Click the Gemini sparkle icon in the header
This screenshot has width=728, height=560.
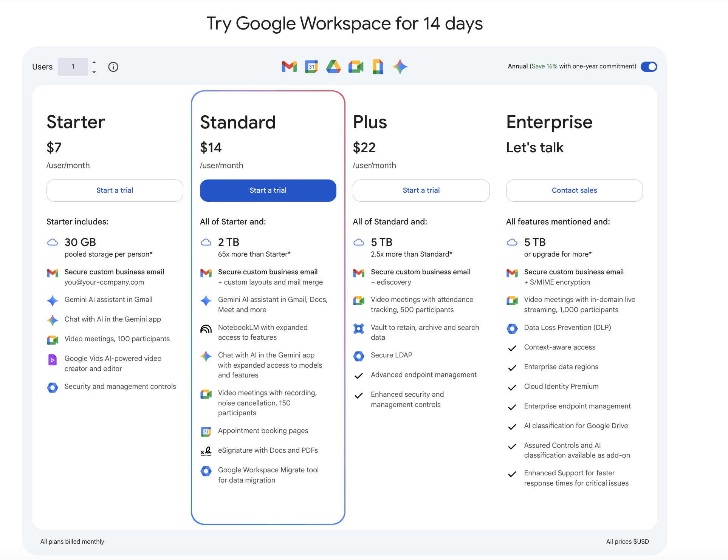[400, 67]
